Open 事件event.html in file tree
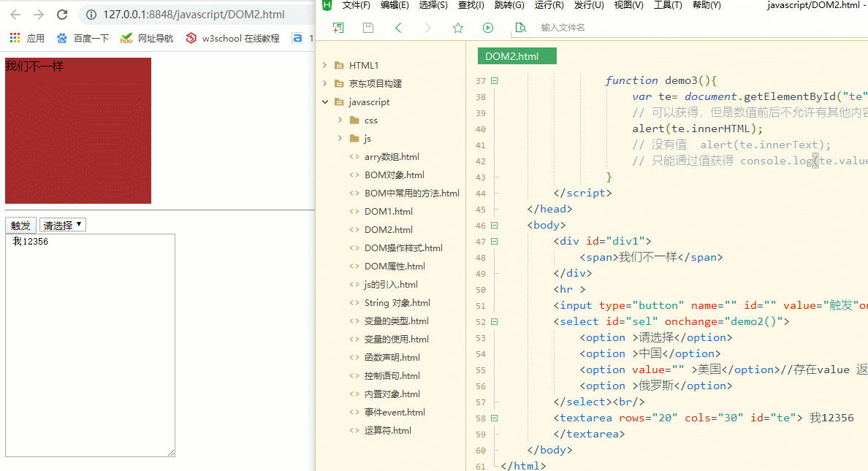The height and width of the screenshot is (471, 868). coord(395,413)
